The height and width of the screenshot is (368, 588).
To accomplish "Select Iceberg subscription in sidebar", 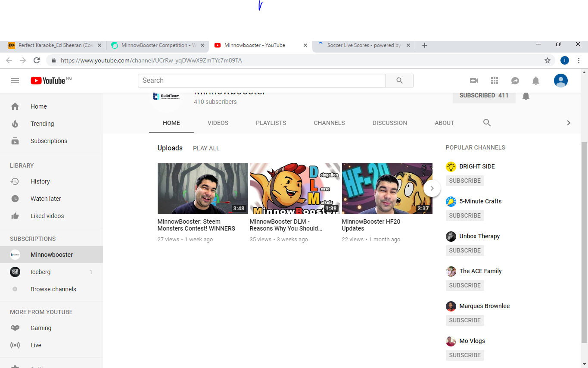I will (x=51, y=272).
